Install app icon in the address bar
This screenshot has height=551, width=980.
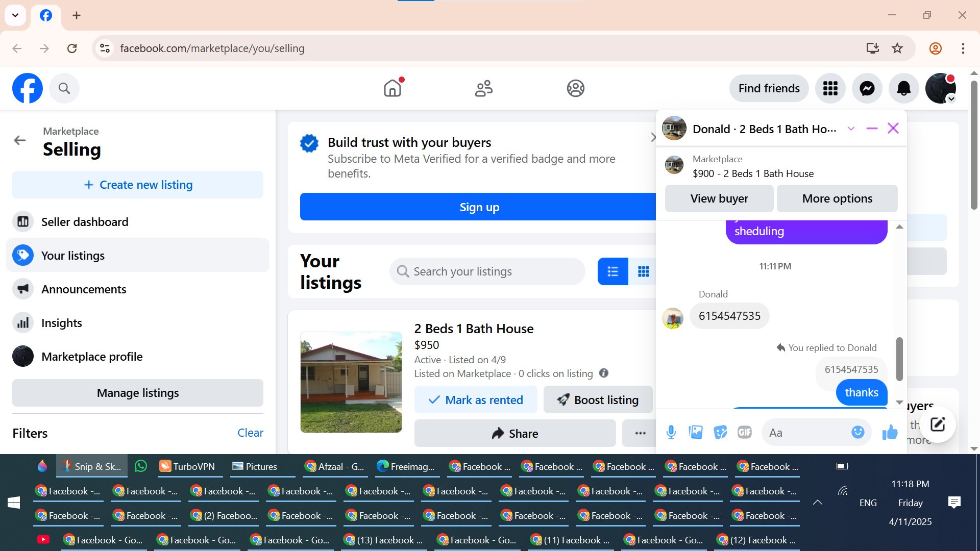[x=872, y=48]
